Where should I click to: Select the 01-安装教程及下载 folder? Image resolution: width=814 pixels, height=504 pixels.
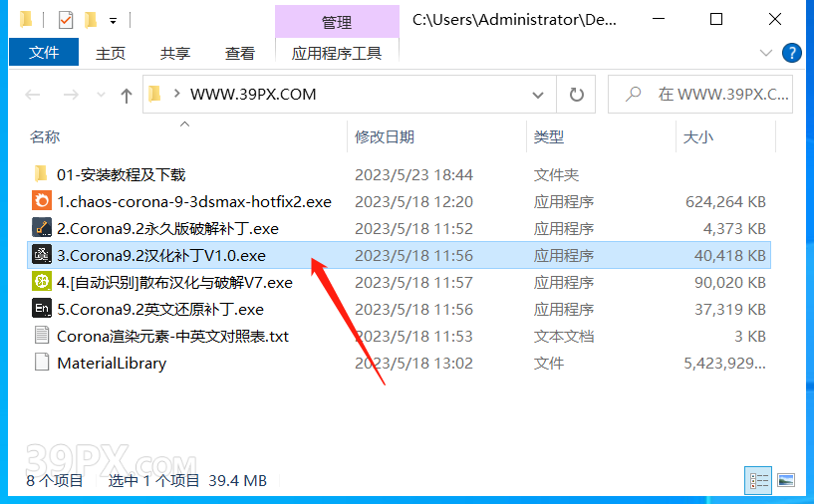click(x=121, y=175)
